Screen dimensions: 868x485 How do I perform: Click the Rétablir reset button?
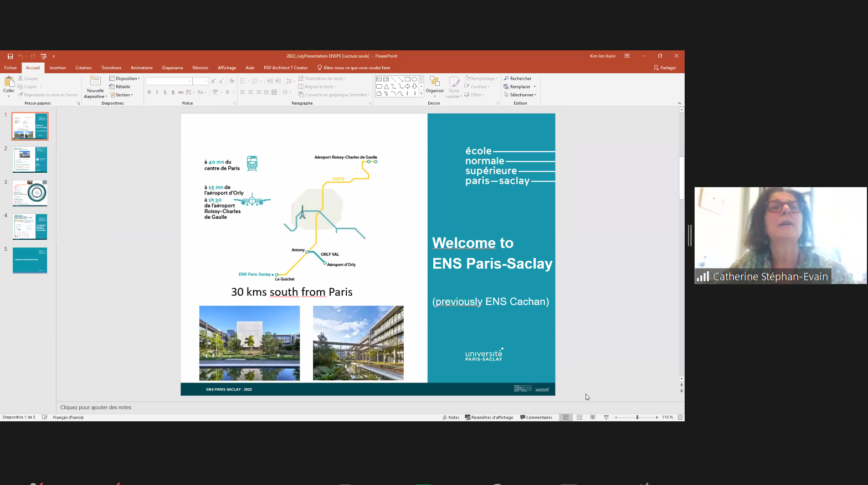point(120,86)
